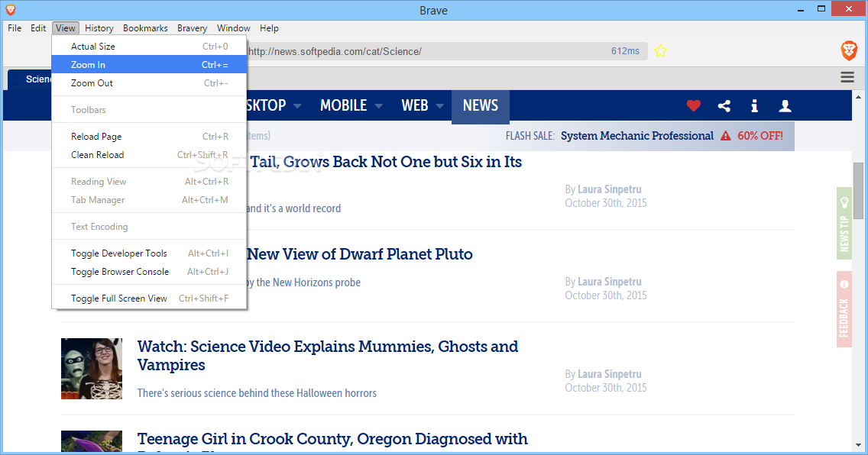The width and height of the screenshot is (868, 455).
Task: Open the hamburger menu icon
Action: [847, 77]
